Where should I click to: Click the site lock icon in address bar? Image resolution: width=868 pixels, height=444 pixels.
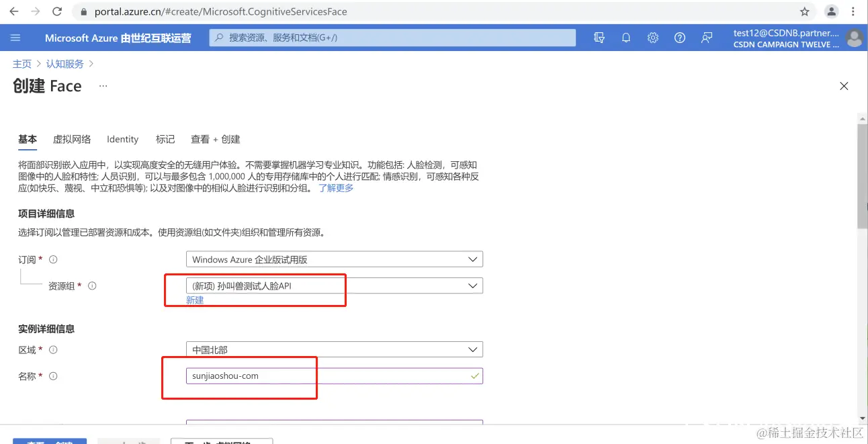(x=83, y=11)
